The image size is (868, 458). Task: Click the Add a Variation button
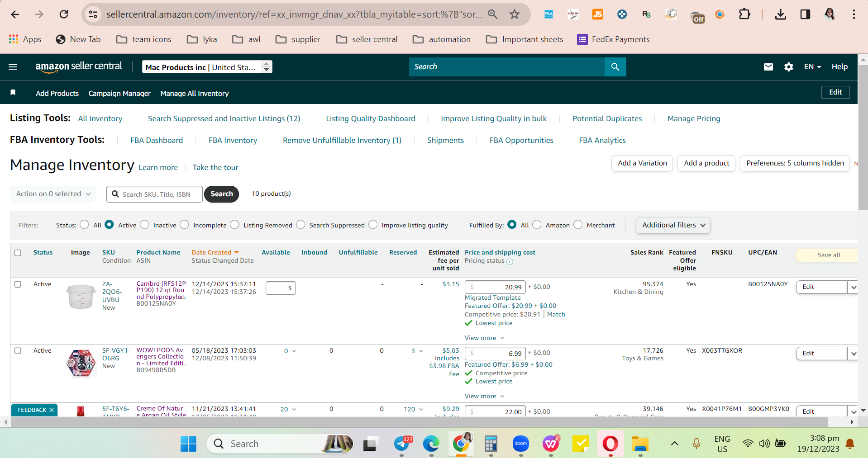pos(642,163)
